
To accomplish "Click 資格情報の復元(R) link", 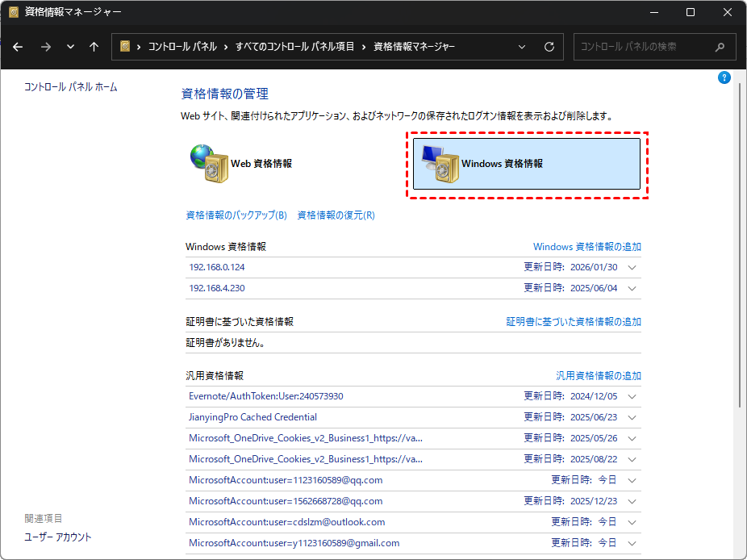I will 336,215.
